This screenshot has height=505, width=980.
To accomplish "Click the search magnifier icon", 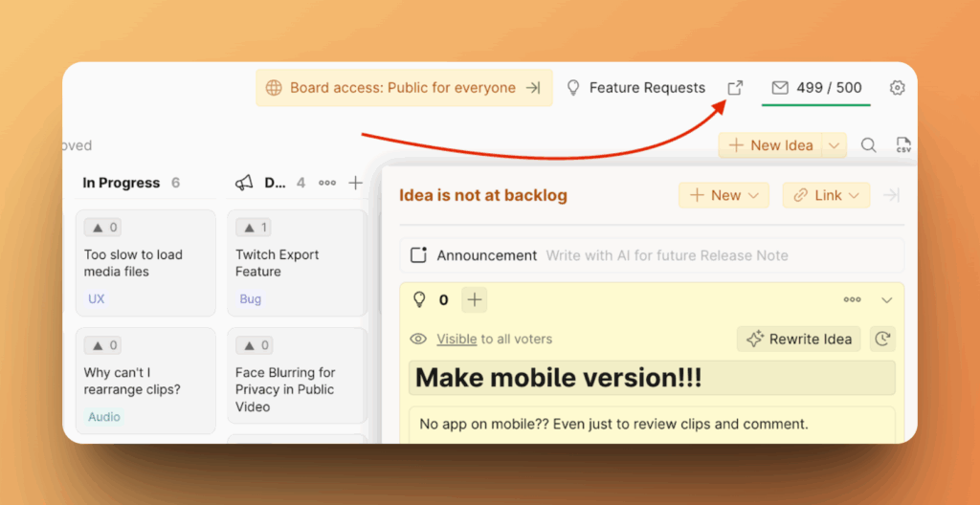I will pos(868,145).
